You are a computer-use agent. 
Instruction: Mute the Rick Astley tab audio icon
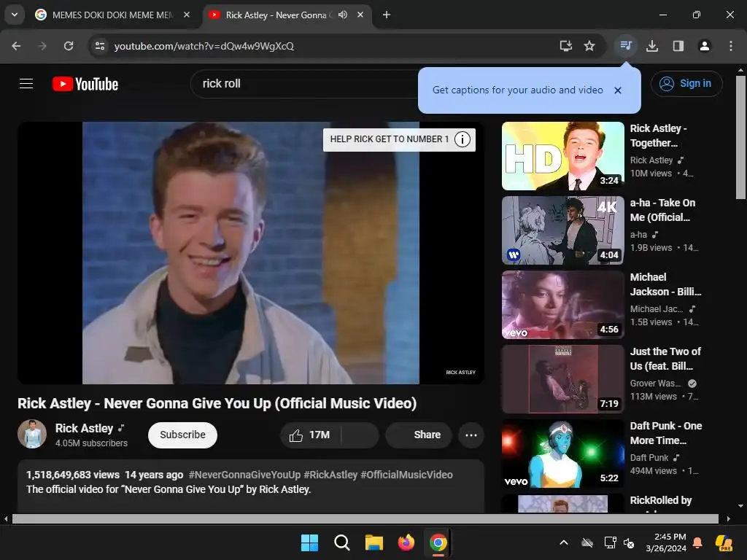coord(343,15)
